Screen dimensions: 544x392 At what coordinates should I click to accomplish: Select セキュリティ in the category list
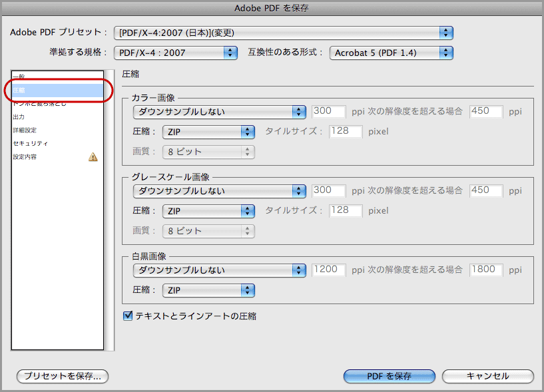(x=57, y=143)
